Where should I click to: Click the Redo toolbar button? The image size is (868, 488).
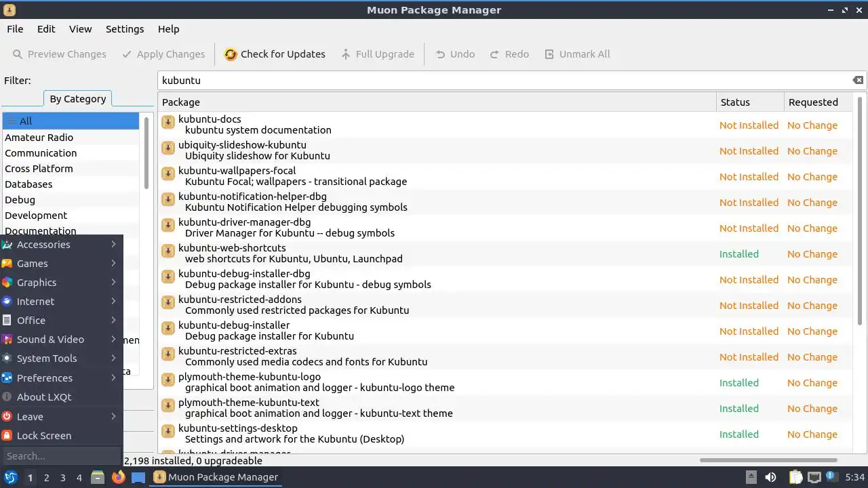coord(509,54)
